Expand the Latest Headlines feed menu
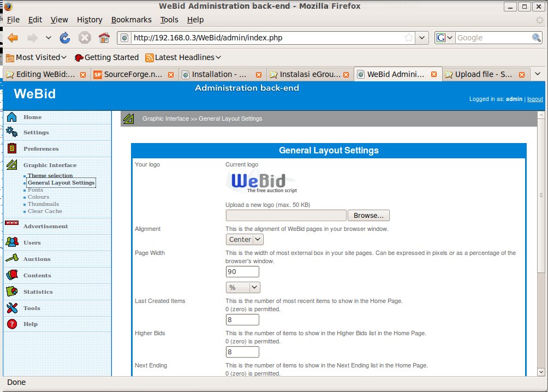This screenshot has width=548, height=392. [x=183, y=57]
